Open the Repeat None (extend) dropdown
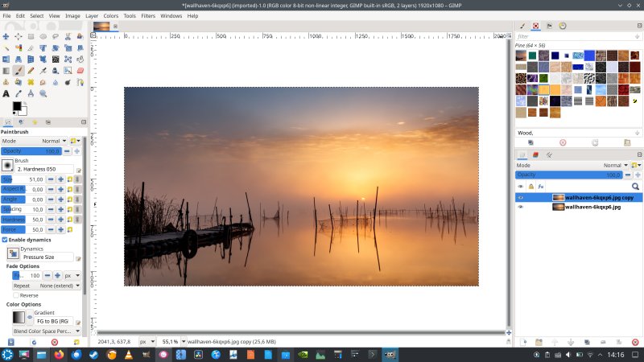The image size is (644, 362). tap(46, 286)
